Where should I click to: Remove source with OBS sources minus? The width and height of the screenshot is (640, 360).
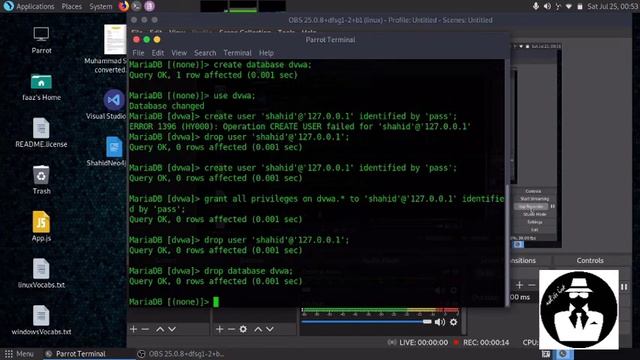[231, 329]
